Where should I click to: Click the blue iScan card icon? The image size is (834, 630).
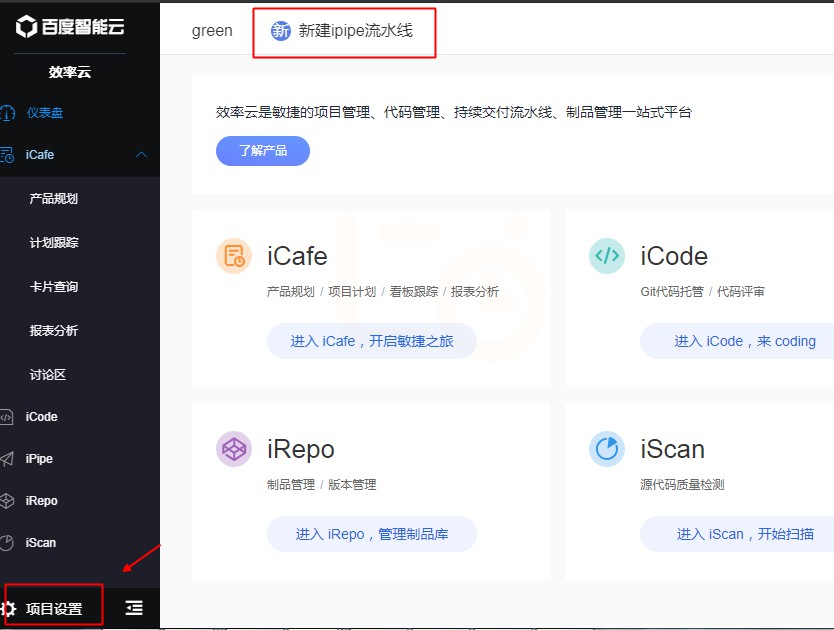point(607,449)
